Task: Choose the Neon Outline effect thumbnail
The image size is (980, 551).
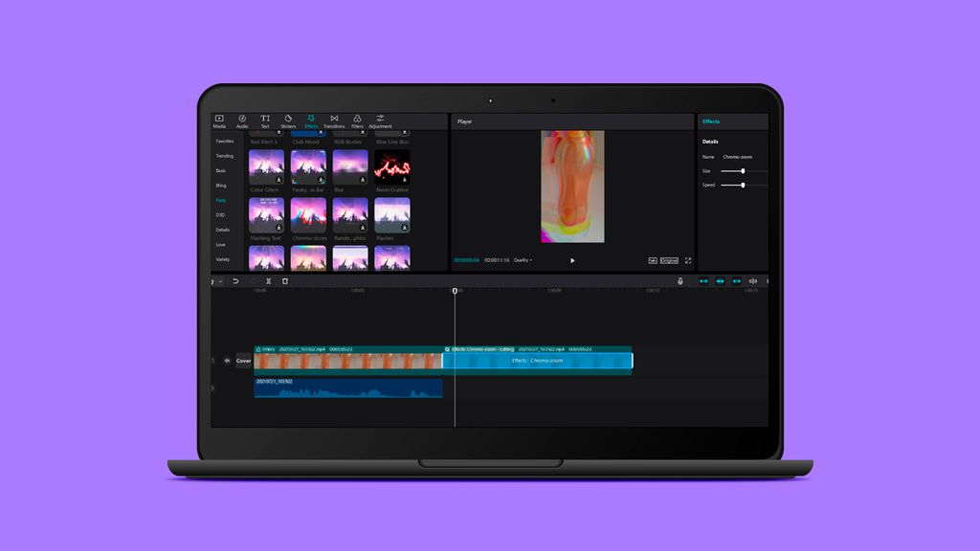Action: (392, 166)
